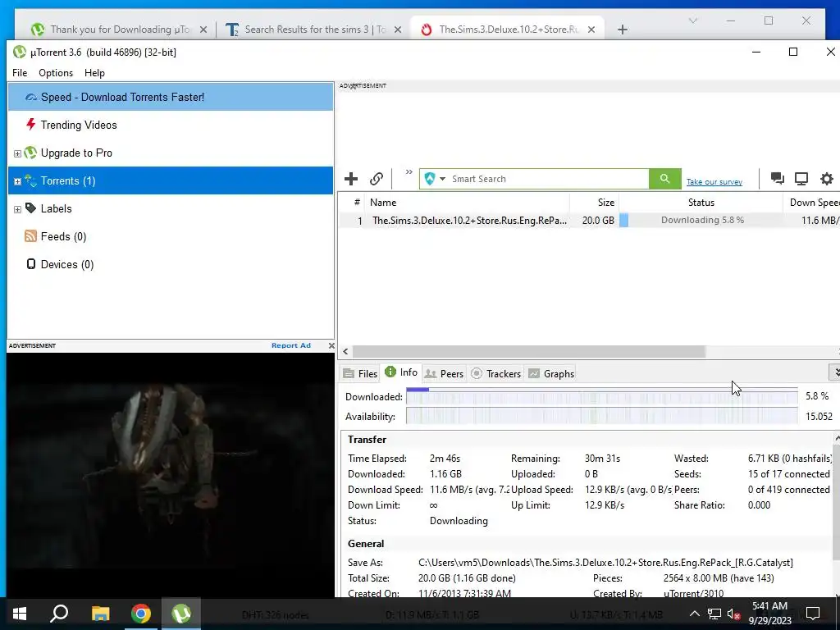This screenshot has width=840, height=630.
Task: Open the notification center icon
Action: click(813, 614)
